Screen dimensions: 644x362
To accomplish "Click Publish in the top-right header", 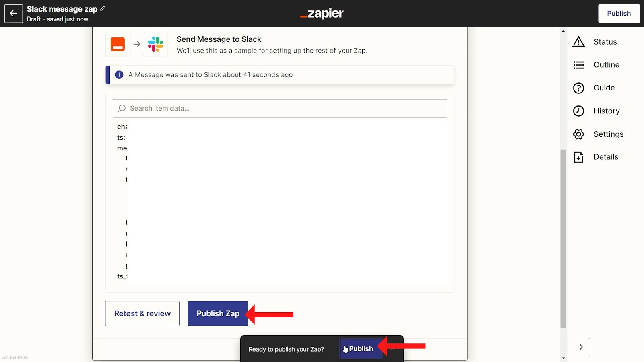I will [619, 13].
